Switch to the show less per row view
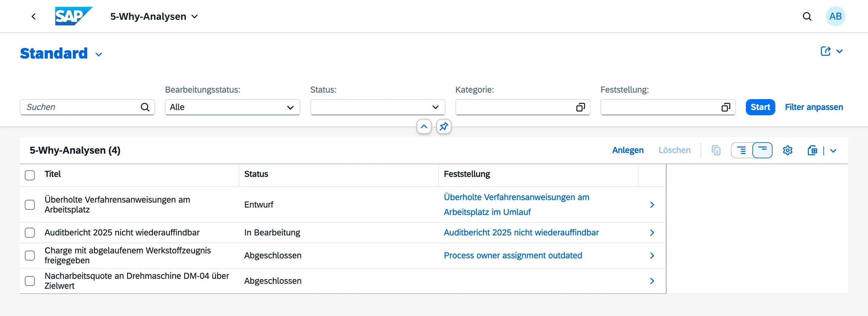 coord(762,150)
